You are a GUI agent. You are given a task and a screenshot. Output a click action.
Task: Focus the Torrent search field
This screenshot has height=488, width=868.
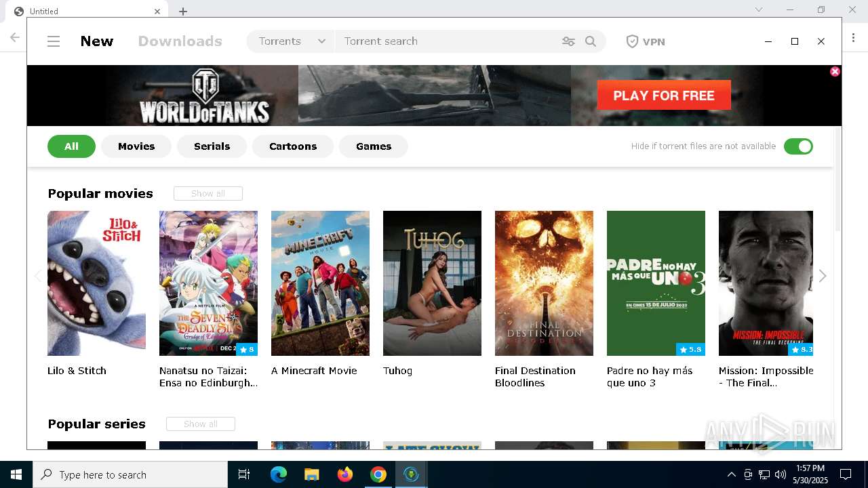click(448, 41)
